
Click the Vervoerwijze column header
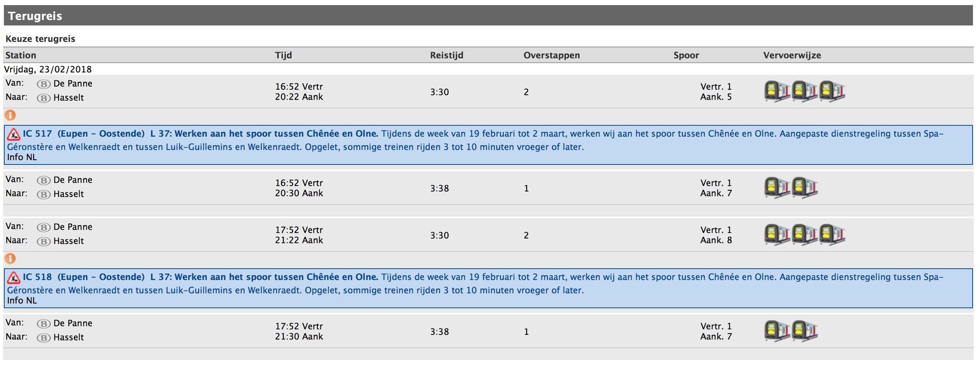click(792, 55)
